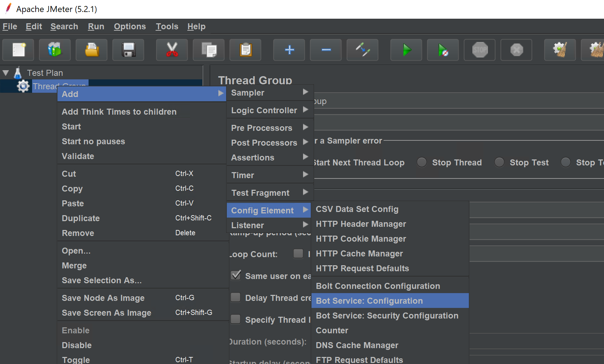Viewport: 604px width, 364px height.
Task: Toggle the Loop Count checkbox
Action: [298, 254]
